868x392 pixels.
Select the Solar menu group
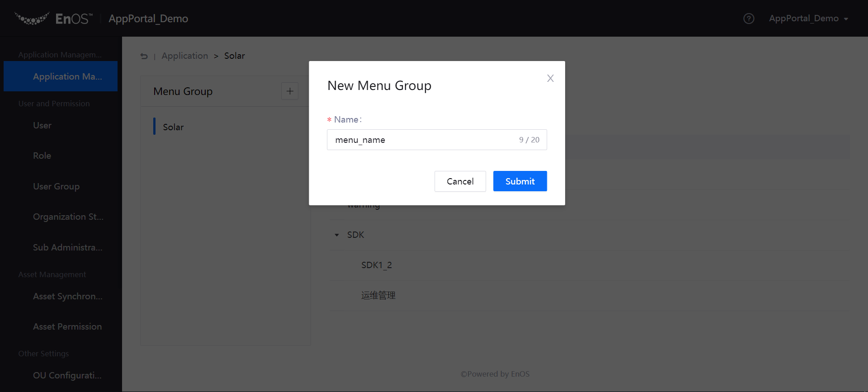coord(173,127)
